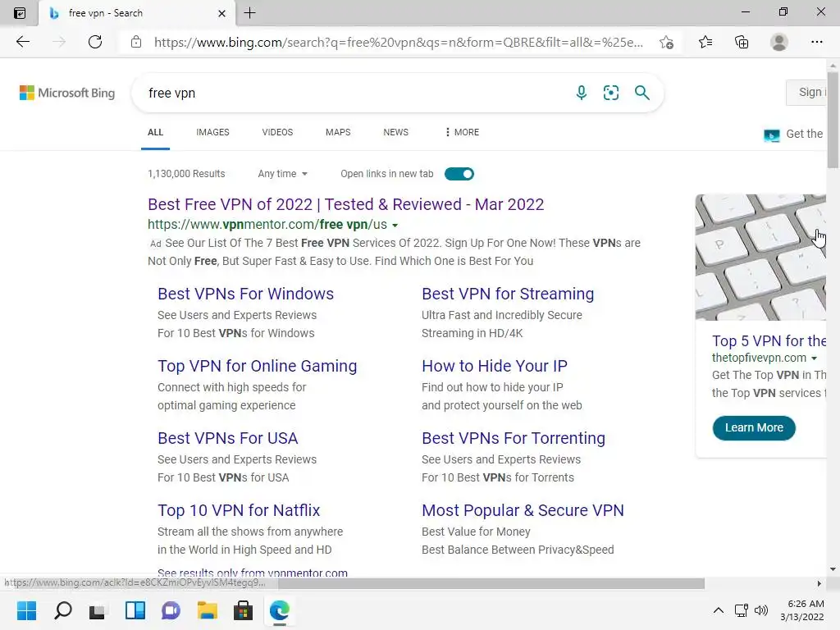
Task: Open Best VPNs For Torrenting link
Action: point(514,438)
